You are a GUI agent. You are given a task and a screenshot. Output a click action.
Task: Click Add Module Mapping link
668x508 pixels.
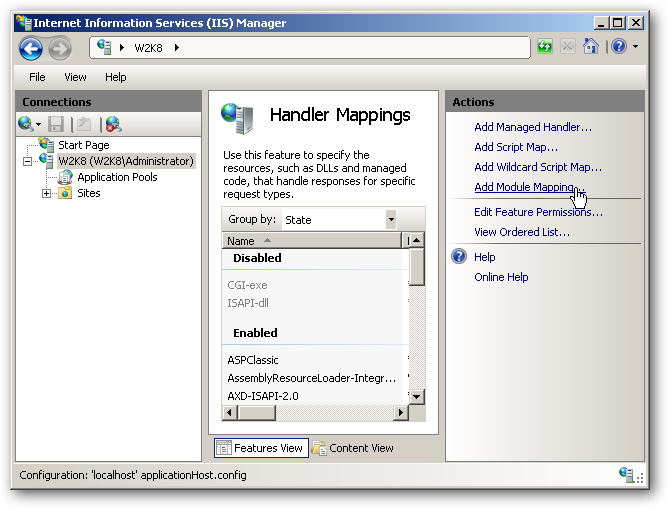click(530, 187)
